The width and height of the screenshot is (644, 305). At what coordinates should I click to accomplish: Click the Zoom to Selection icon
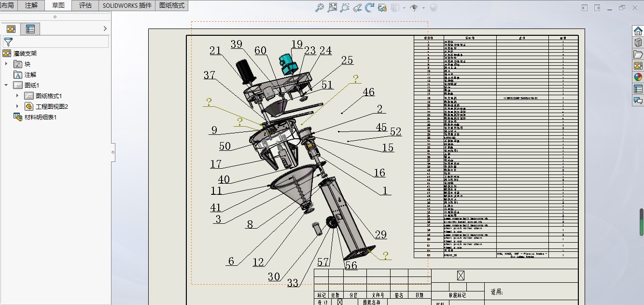(345, 7)
